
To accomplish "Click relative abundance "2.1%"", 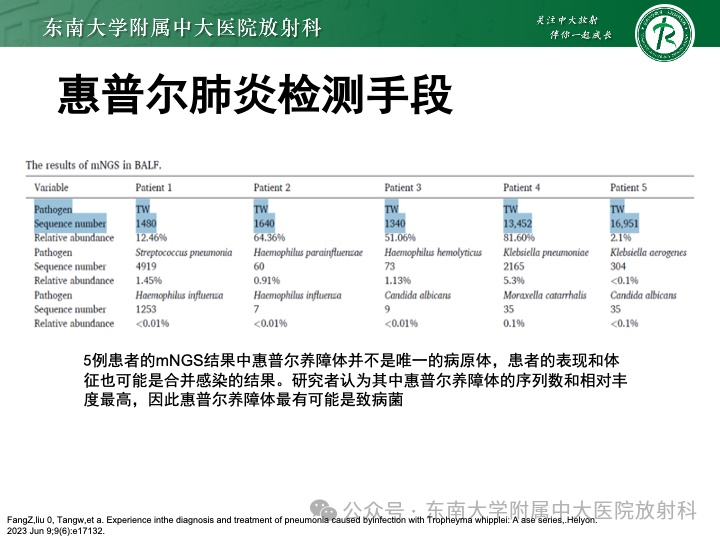I will tap(620, 238).
